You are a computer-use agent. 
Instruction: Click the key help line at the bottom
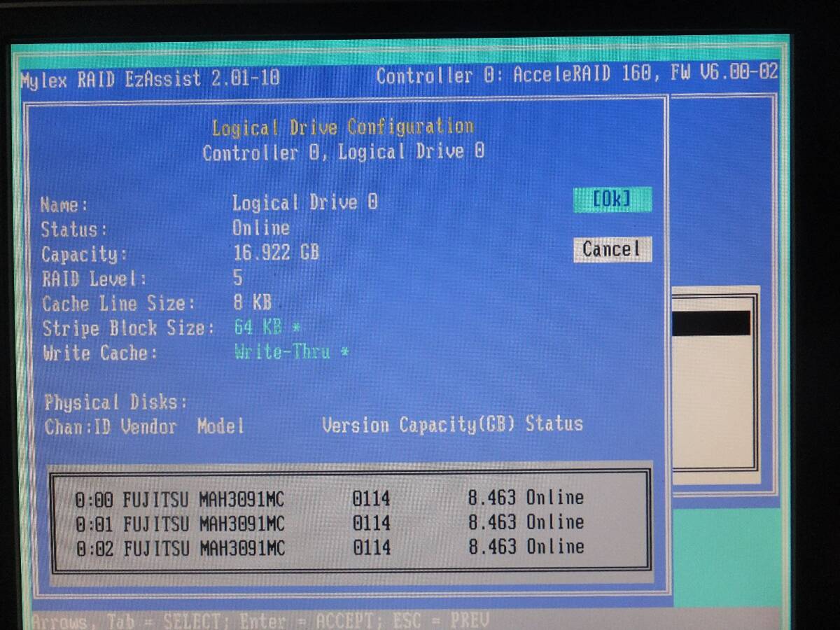(260, 621)
